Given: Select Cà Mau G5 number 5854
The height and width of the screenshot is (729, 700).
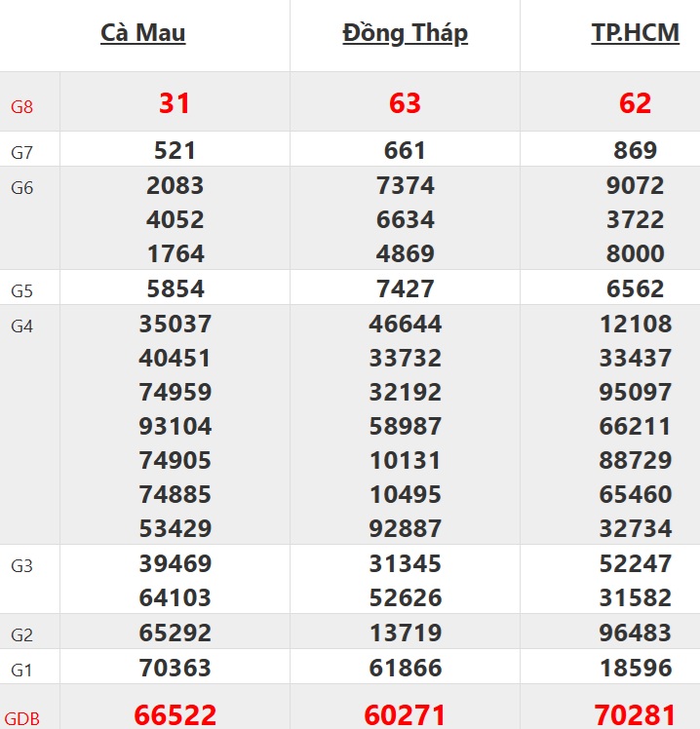Looking at the screenshot, I should click(x=175, y=289).
